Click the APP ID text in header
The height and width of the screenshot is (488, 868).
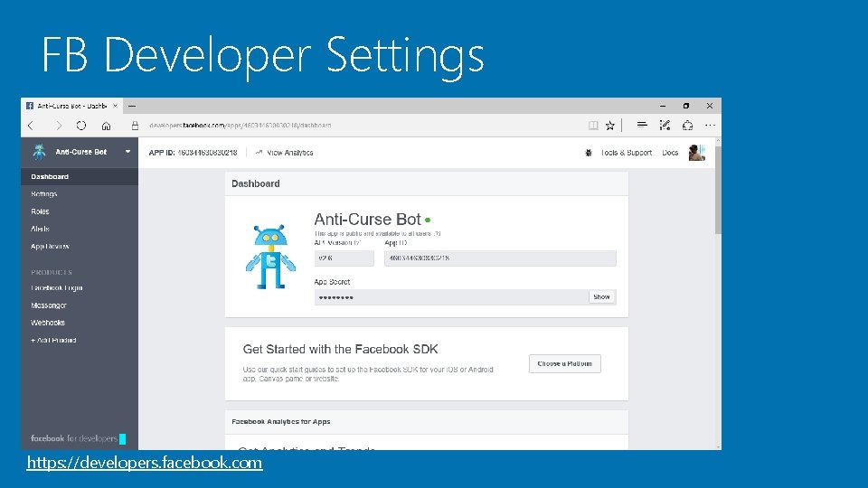pyautogui.click(x=193, y=153)
